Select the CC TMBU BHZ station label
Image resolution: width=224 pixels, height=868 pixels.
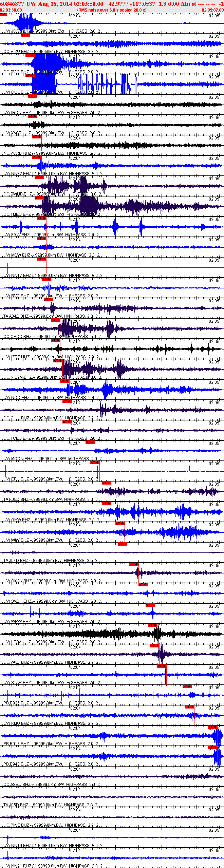click(18, 214)
